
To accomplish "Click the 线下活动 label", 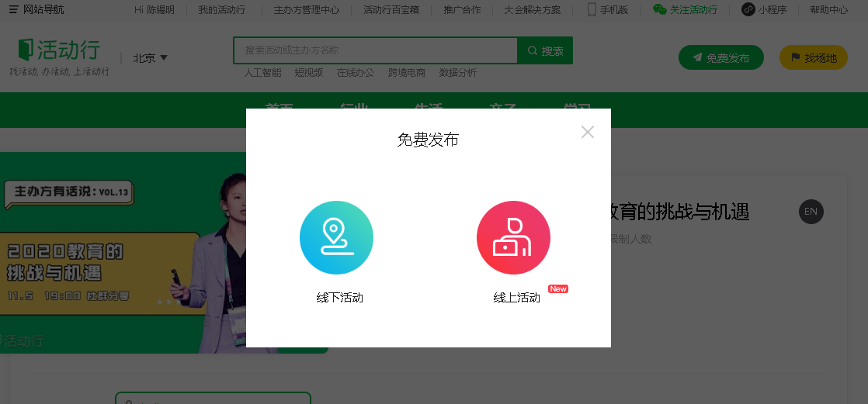I will click(339, 298).
